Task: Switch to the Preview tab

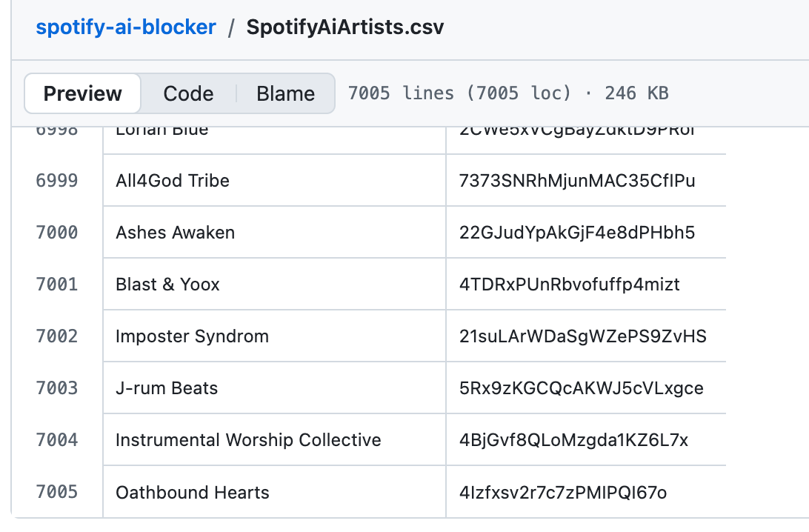Action: [x=82, y=93]
